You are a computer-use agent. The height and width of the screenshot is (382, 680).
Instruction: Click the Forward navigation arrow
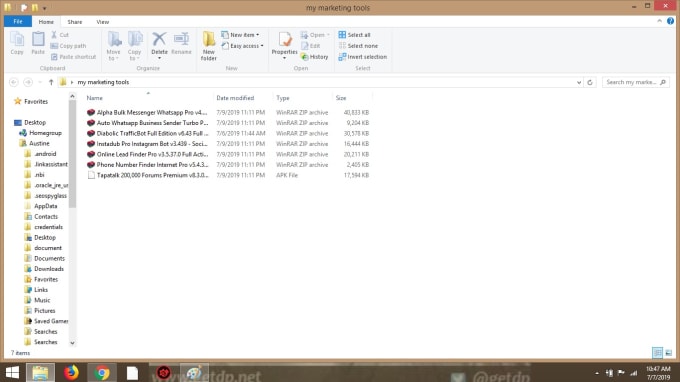tap(28, 82)
